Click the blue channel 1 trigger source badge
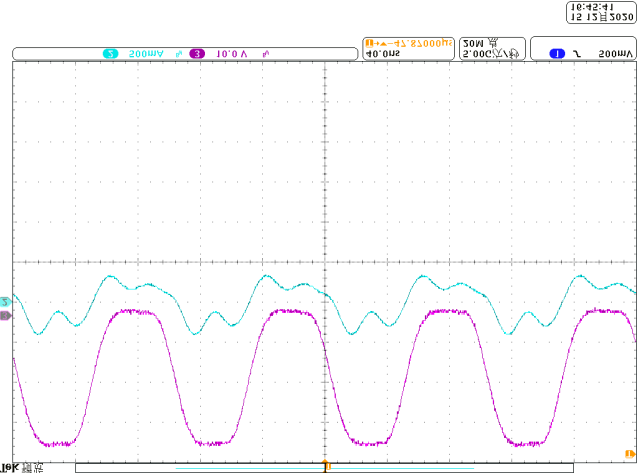Screen dimensions: 638x473 [x=557, y=53]
